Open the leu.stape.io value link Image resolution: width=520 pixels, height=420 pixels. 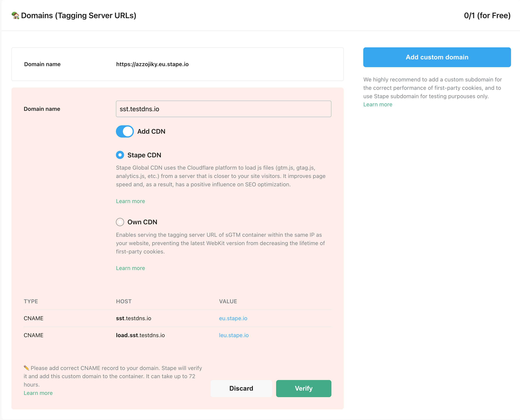(x=233, y=335)
